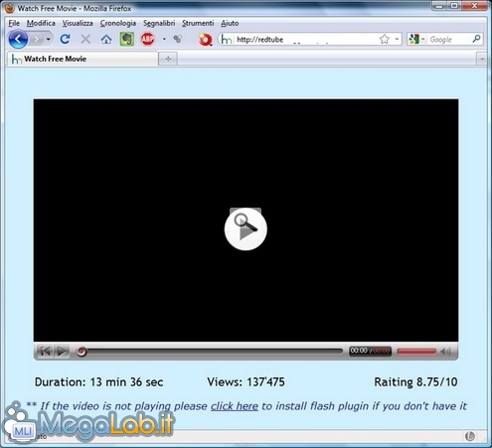The height and width of the screenshot is (448, 492).
Task: Click the URL address field
Action: pos(306,40)
